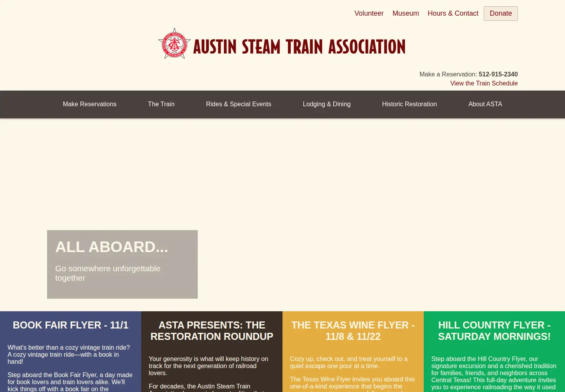The width and height of the screenshot is (565, 392).
Task: Open About ASTA menu item
Action: (x=485, y=104)
